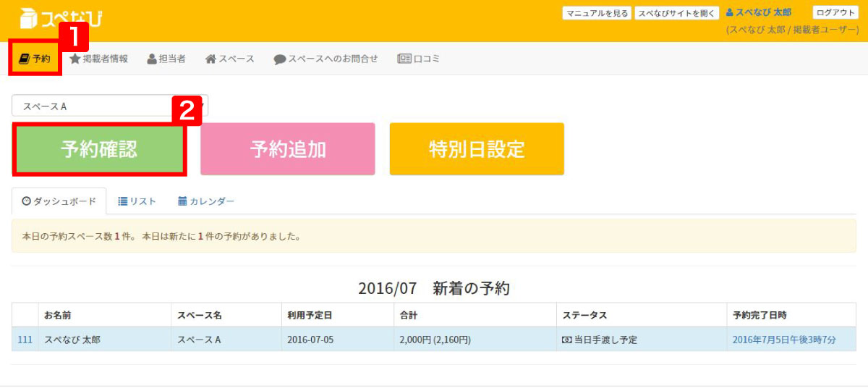This screenshot has height=391, width=868.
Task: Open the スペース A selection dropdown
Action: coord(110,106)
